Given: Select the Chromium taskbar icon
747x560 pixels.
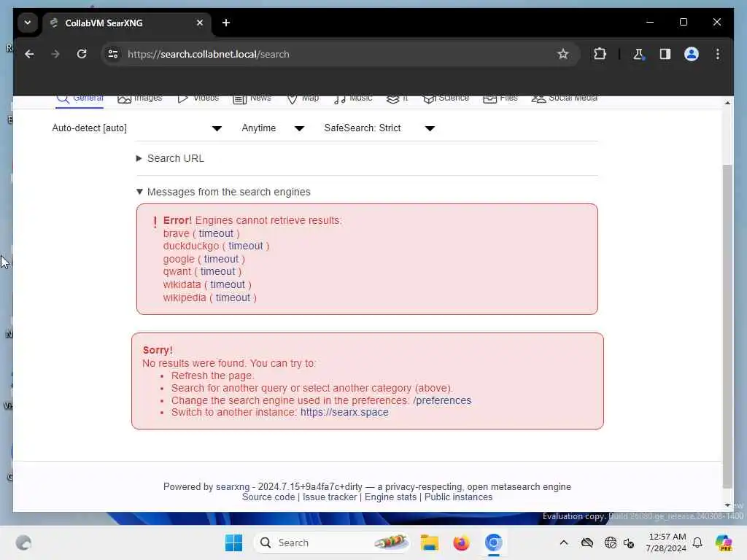Looking at the screenshot, I should pyautogui.click(x=494, y=542).
